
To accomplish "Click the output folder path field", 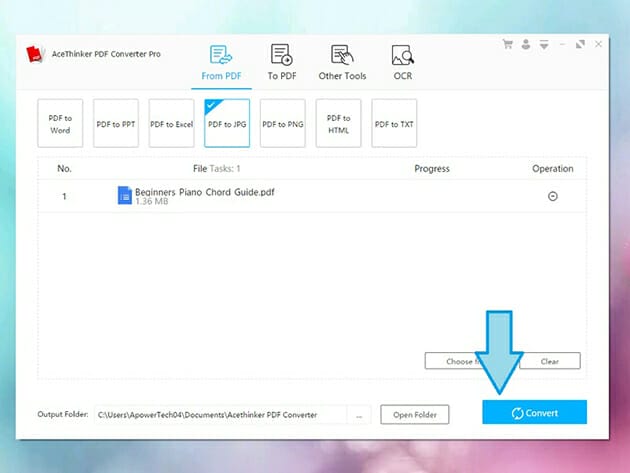I will coord(219,414).
